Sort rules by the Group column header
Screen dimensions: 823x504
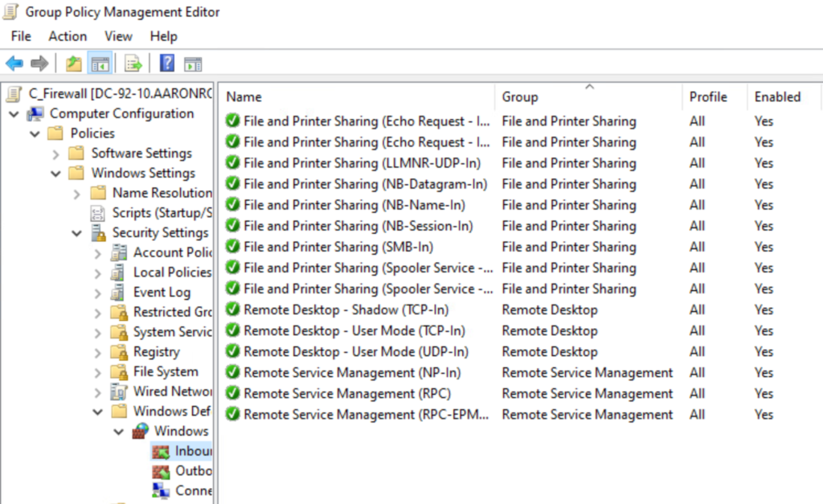coord(520,97)
